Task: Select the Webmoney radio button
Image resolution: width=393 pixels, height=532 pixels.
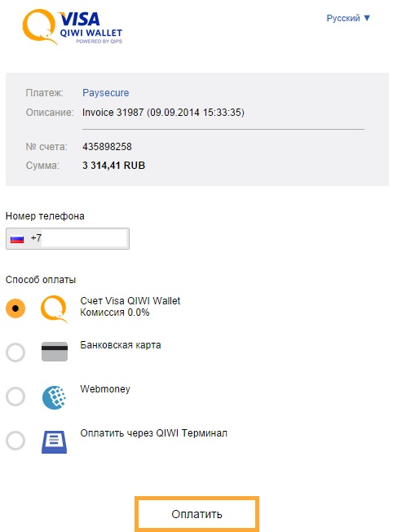Action: (x=15, y=397)
